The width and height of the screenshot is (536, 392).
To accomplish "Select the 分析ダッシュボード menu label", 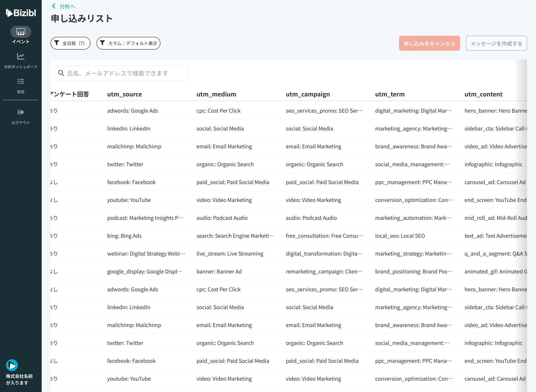I will pyautogui.click(x=21, y=67).
